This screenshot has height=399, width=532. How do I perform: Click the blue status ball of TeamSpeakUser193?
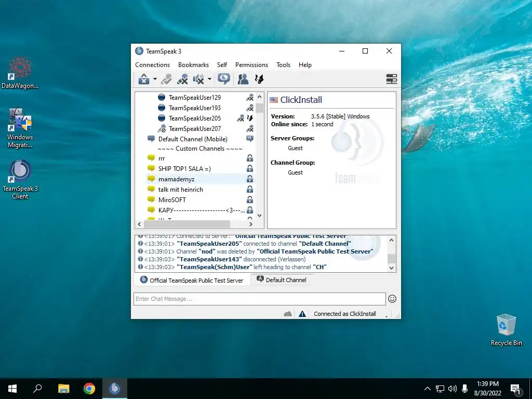[x=162, y=108]
